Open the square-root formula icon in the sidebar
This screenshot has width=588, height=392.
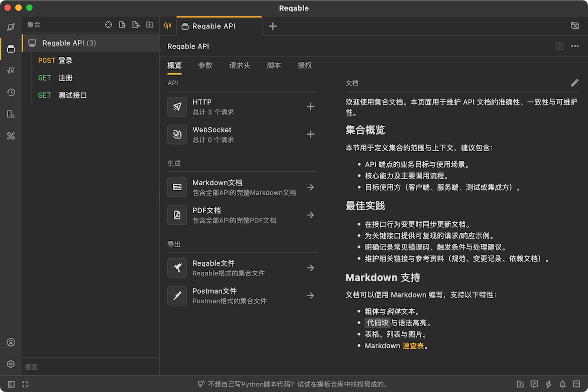[11, 70]
